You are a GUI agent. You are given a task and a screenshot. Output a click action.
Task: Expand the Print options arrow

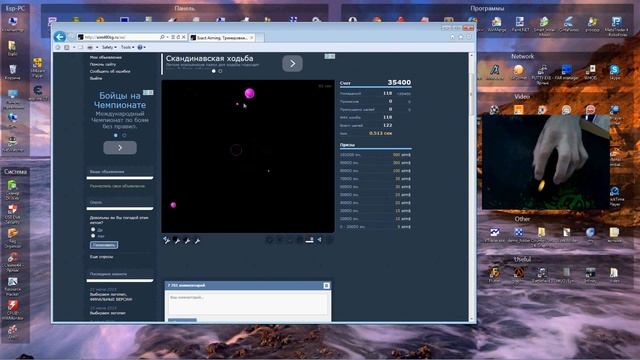point(97,47)
